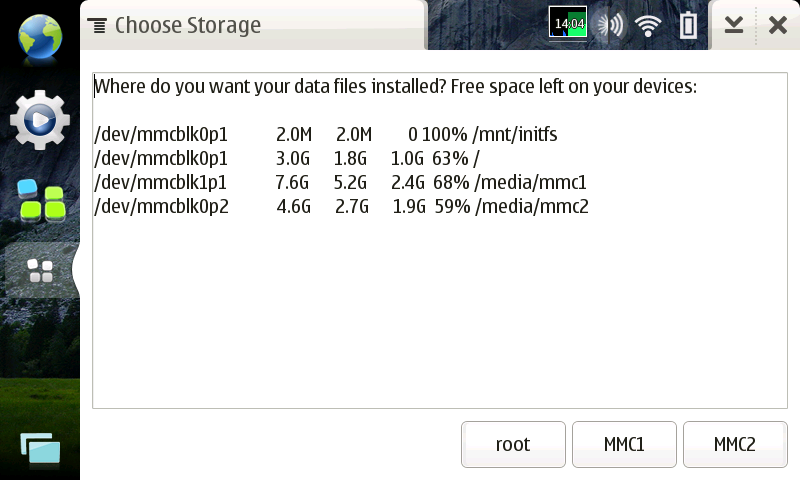Choose the root storage button

513,444
